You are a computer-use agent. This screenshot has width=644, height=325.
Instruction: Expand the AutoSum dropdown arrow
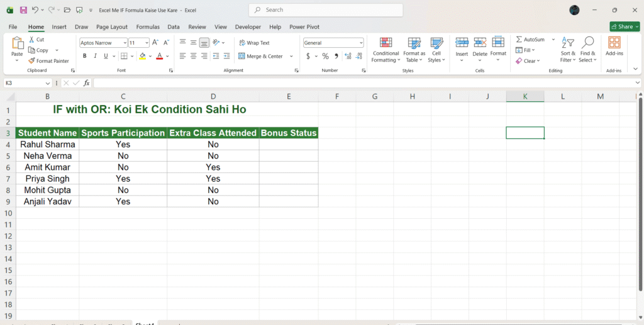553,40
